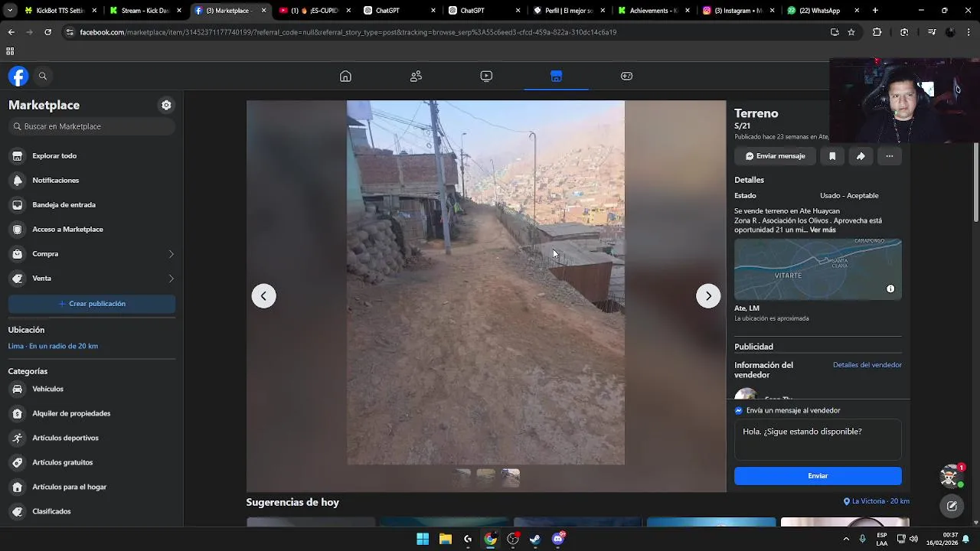Select third photo thumbnail below image

511,478
